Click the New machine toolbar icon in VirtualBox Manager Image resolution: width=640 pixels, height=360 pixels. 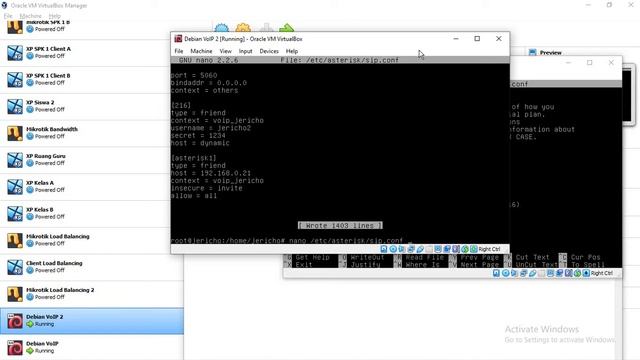point(222,27)
